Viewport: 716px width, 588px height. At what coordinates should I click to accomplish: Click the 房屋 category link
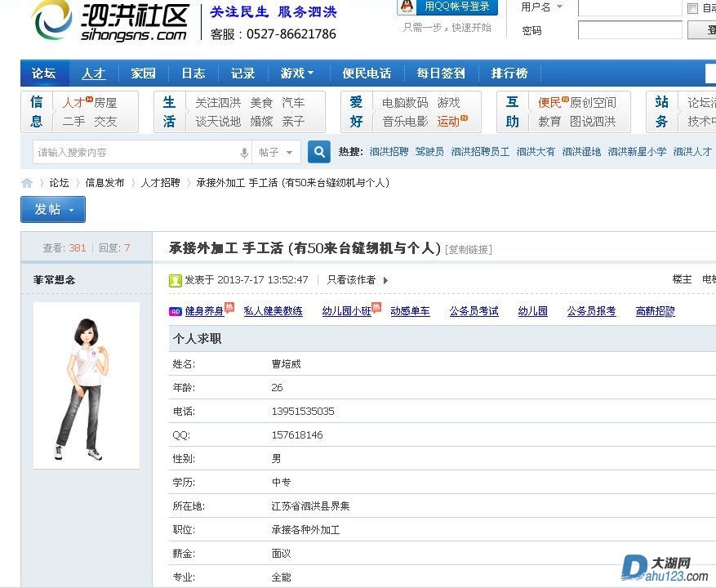coord(105,103)
